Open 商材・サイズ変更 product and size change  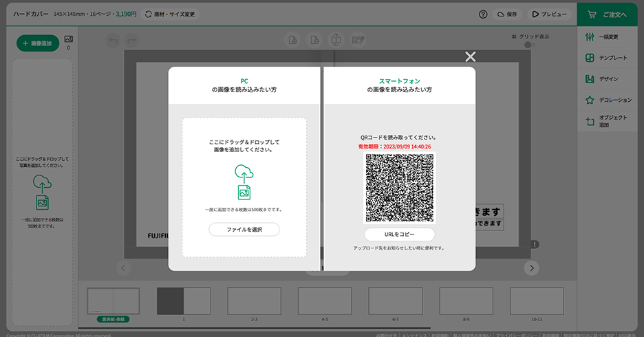coord(170,14)
